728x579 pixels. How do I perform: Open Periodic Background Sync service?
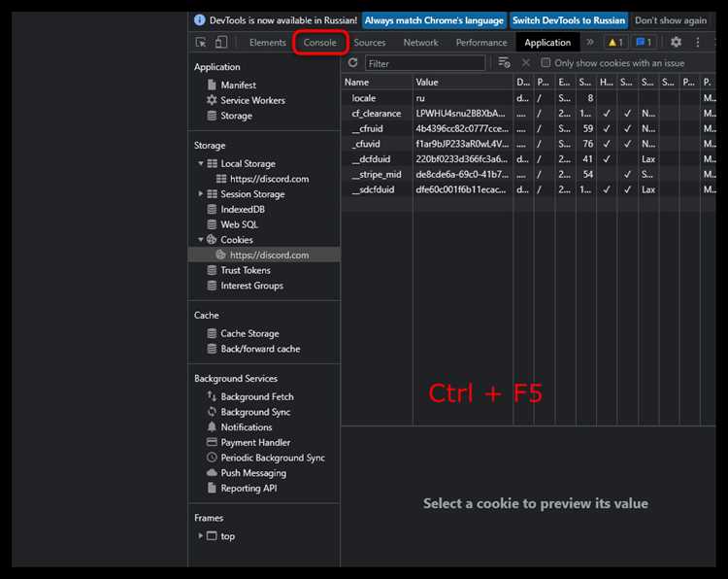coord(266,459)
